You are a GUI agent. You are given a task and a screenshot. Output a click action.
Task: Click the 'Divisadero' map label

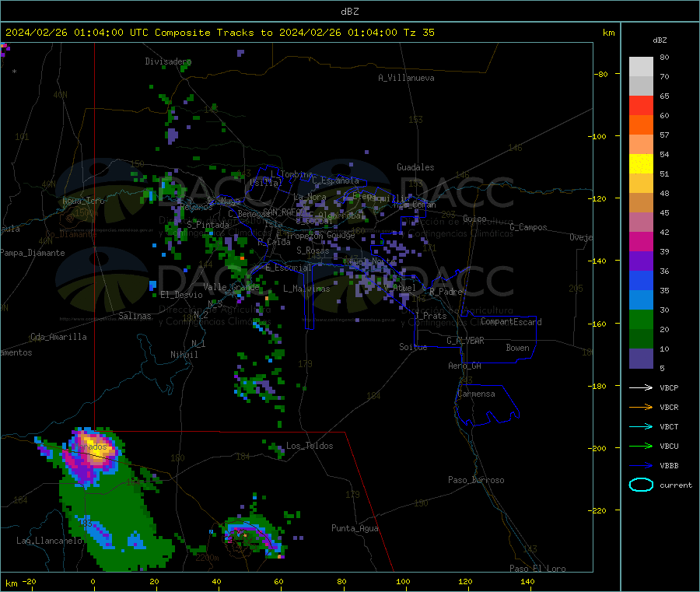coord(168,61)
